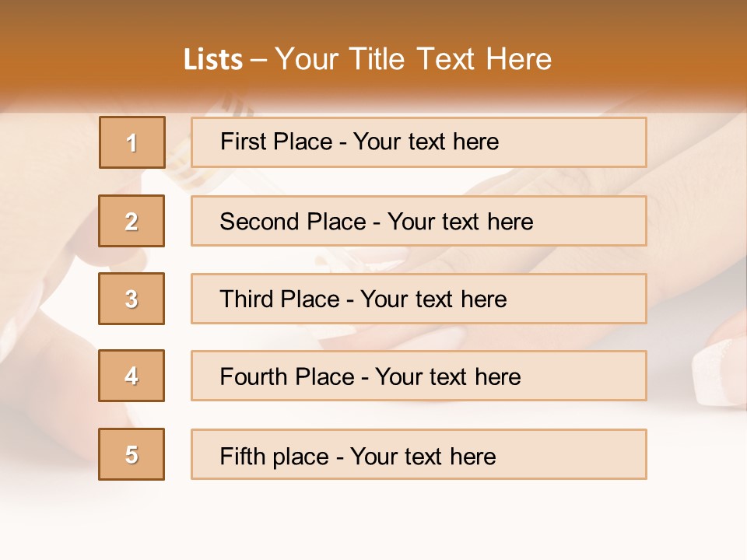Click the "First Place - Your text here" box
747x560 pixels.
[x=419, y=142]
